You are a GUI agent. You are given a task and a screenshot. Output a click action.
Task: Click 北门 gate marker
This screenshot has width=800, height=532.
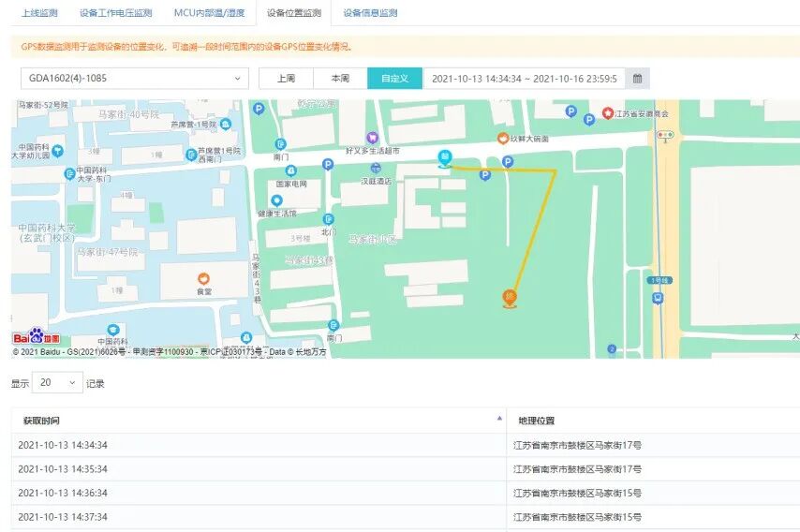(x=329, y=219)
